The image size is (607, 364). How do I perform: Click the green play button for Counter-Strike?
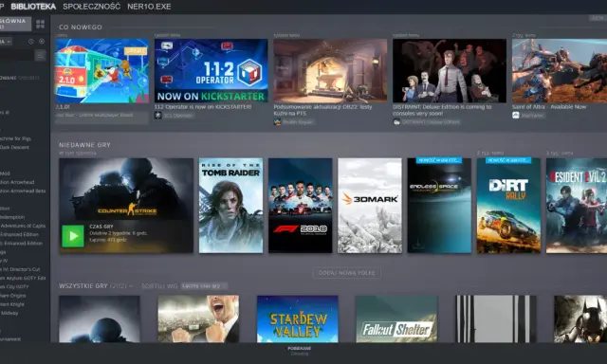[73, 236]
